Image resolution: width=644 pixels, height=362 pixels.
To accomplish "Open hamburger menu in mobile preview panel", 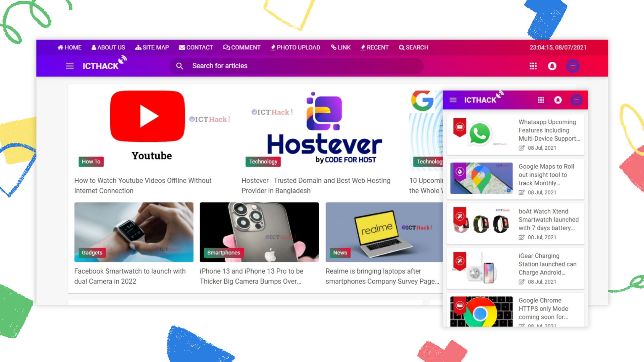I will (453, 100).
